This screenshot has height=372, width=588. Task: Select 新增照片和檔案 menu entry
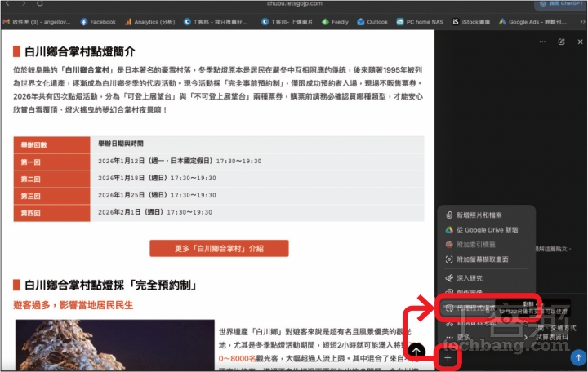coord(486,215)
